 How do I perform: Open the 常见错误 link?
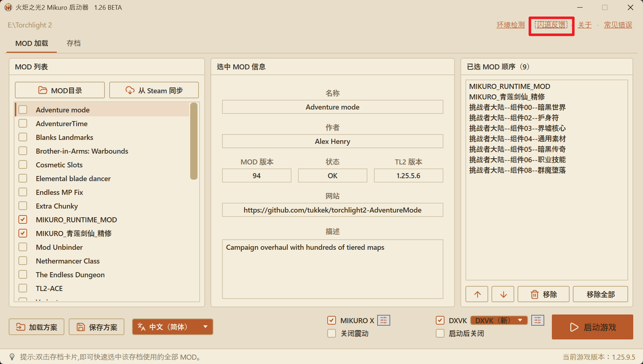[618, 25]
